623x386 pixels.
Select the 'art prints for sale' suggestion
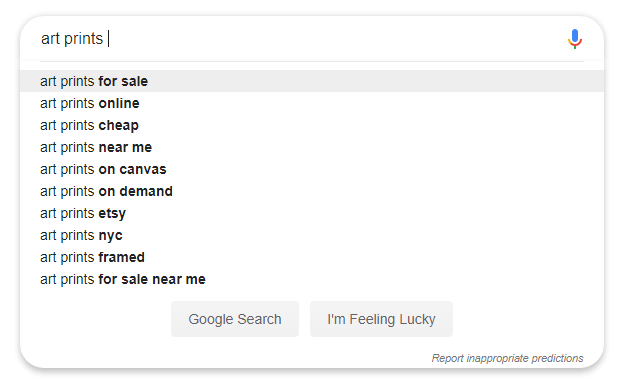coord(312,81)
